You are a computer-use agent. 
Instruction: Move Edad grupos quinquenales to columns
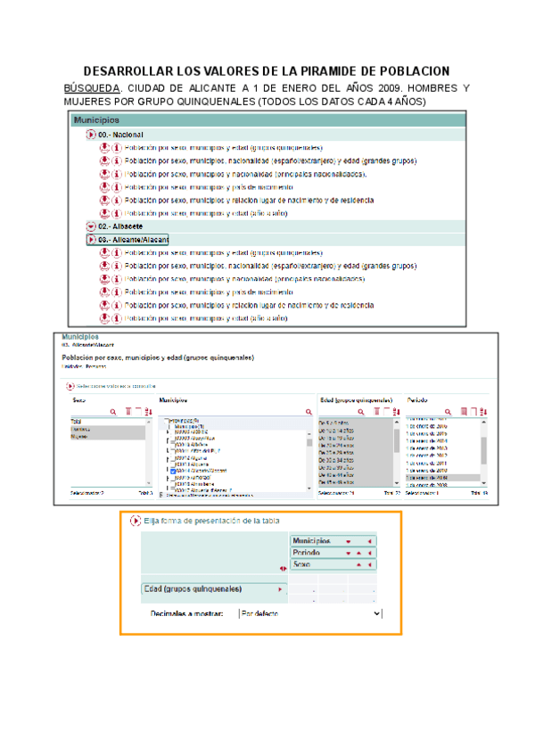pyautogui.click(x=280, y=589)
